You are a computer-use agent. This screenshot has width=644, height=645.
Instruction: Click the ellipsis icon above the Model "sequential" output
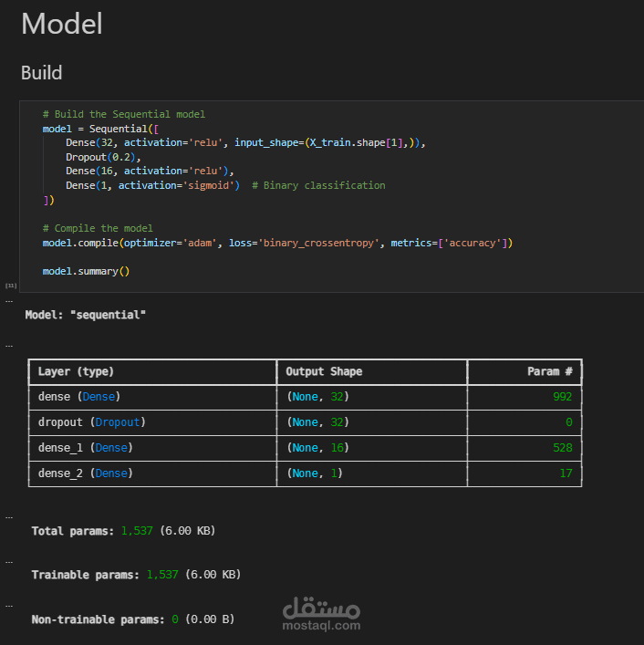(x=8, y=299)
